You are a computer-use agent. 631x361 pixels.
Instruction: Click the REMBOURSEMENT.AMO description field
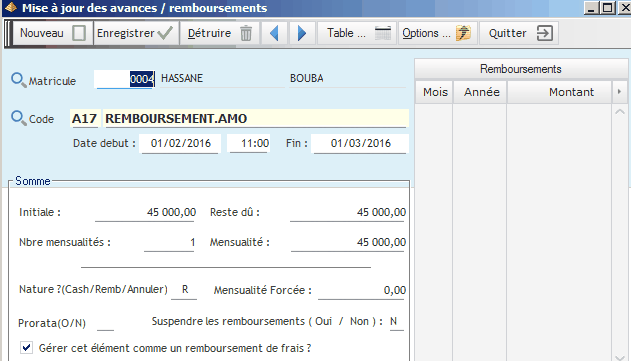click(256, 119)
